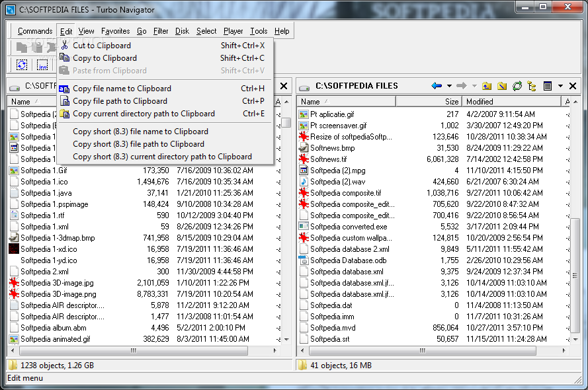The image size is (588, 390).
Task: Refresh the right panel with green arrows icon
Action: pyautogui.click(x=517, y=86)
